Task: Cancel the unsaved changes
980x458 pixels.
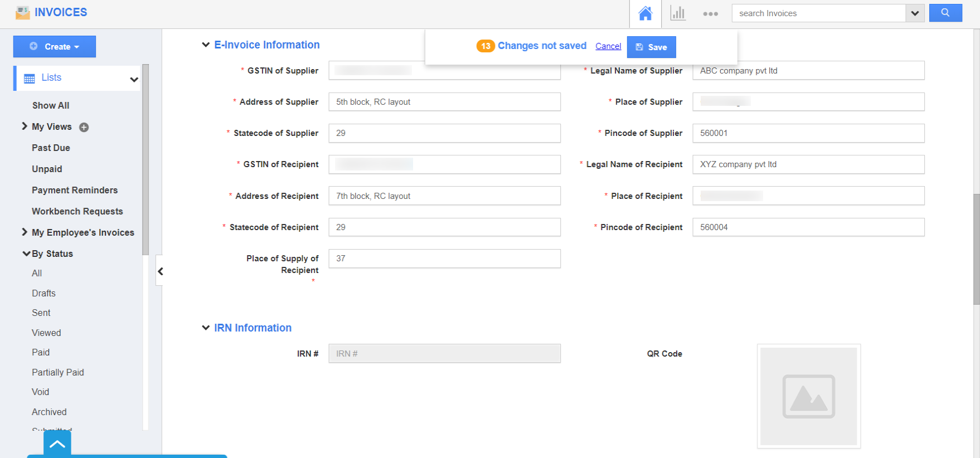Action: tap(608, 46)
